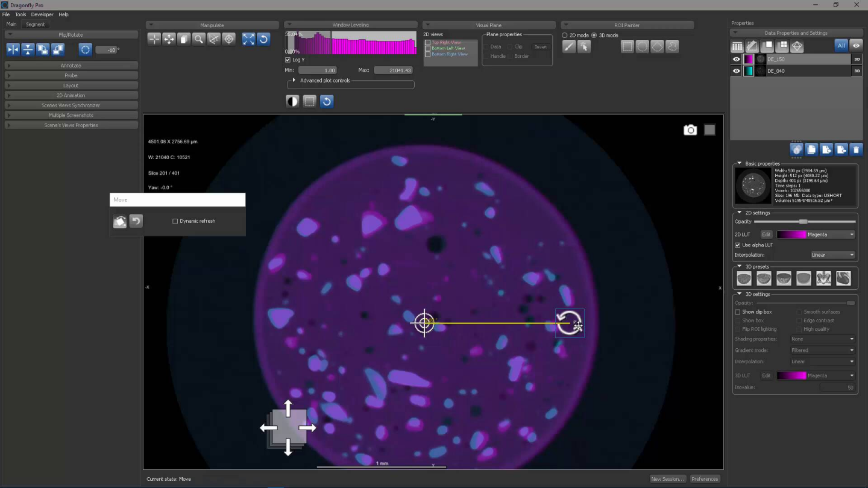Switch to the Segment tab
Viewport: 868px width, 488px height.
pyautogui.click(x=35, y=24)
